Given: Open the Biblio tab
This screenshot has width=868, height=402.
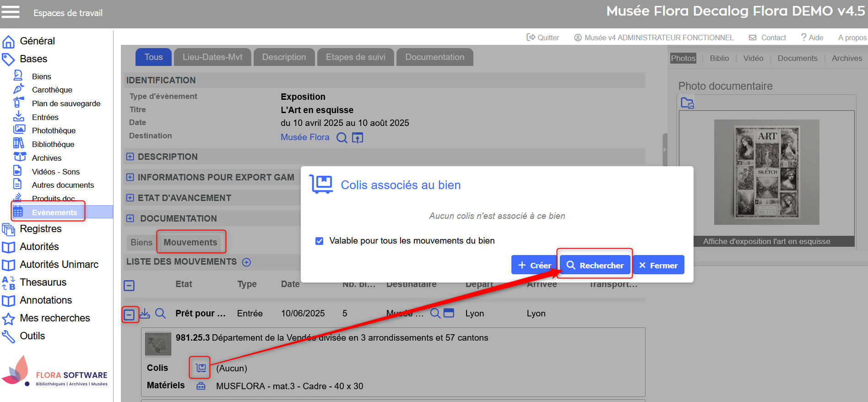Looking at the screenshot, I should (x=719, y=58).
